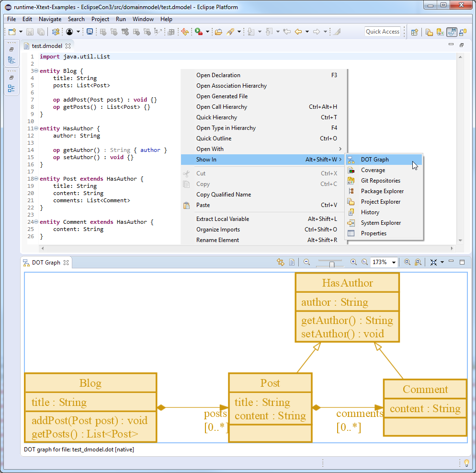Click the monitor console toolbar icon

tap(90, 32)
